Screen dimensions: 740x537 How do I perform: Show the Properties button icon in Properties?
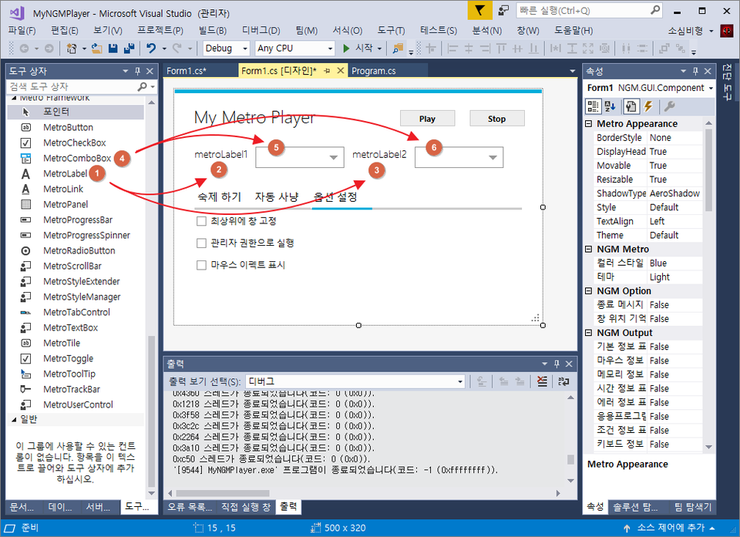point(631,107)
